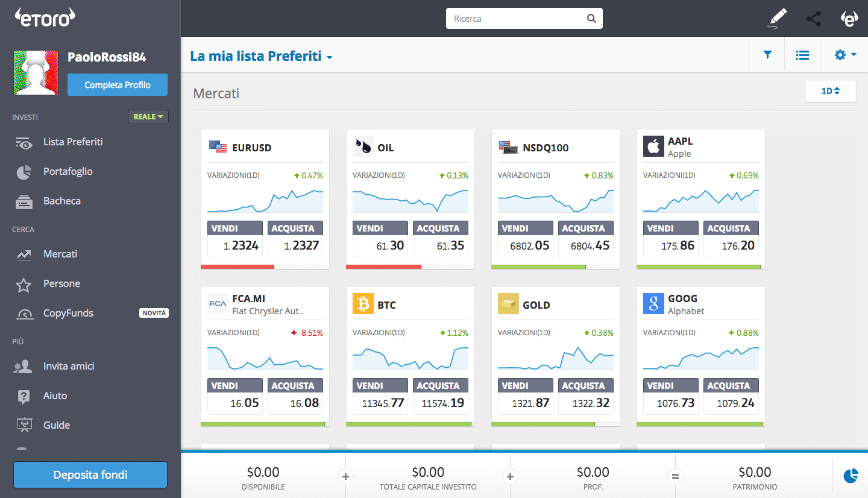The image size is (868, 498).
Task: Open the REALE account mode dropdown
Action: (148, 117)
